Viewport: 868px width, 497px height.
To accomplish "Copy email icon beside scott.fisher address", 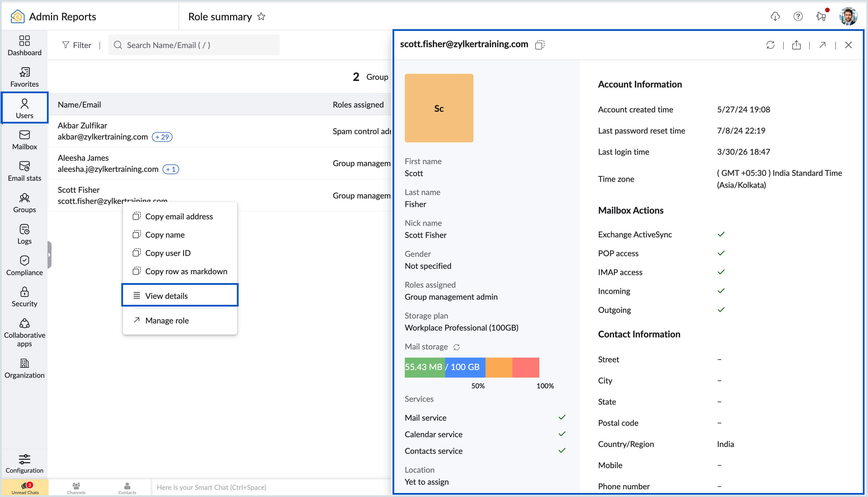I will pos(540,45).
